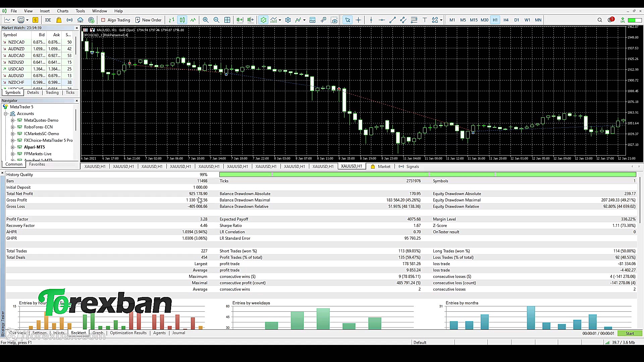Switch timeframe to M15

point(474,20)
